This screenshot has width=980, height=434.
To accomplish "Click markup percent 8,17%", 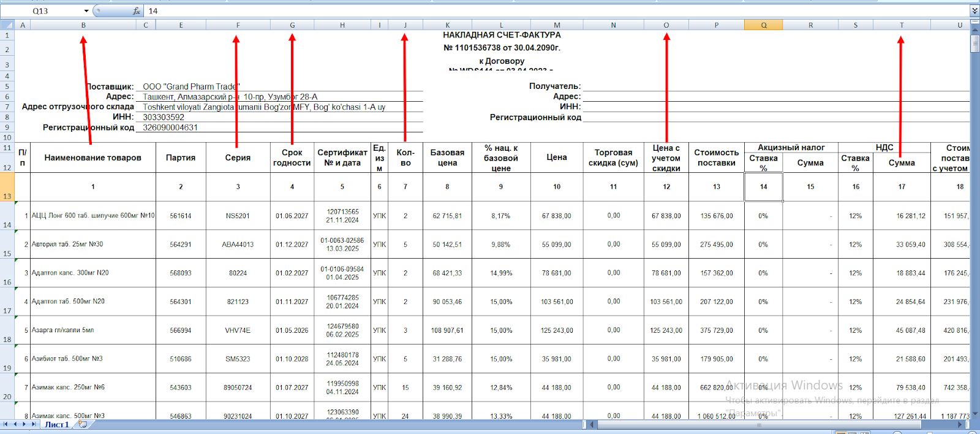I will click(501, 216).
